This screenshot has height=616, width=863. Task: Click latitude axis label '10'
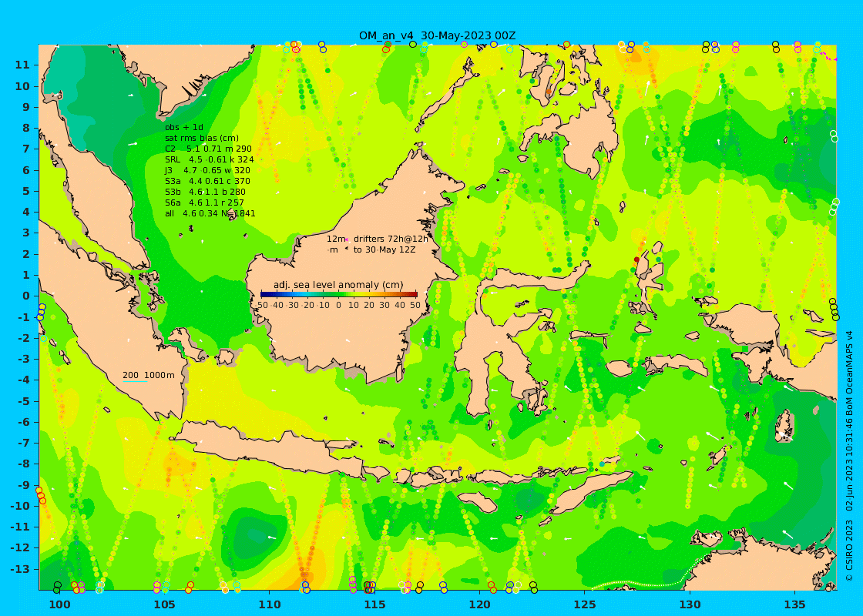(x=22, y=86)
